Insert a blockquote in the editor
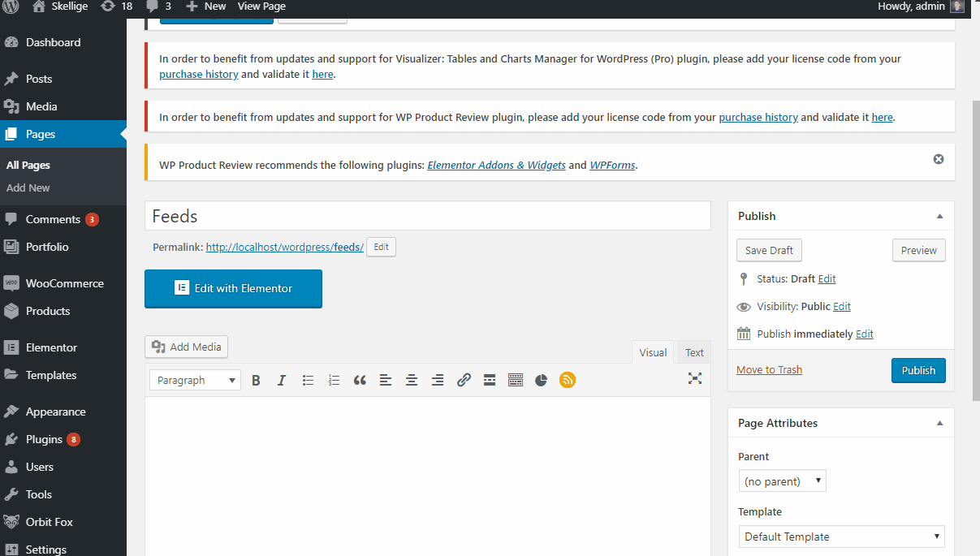This screenshot has width=980, height=556. point(360,380)
